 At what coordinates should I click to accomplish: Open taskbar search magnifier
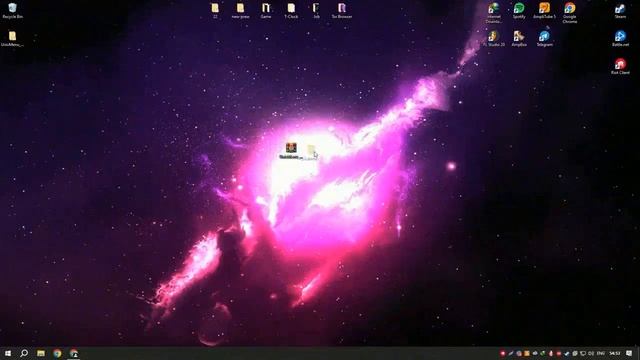tap(24, 353)
